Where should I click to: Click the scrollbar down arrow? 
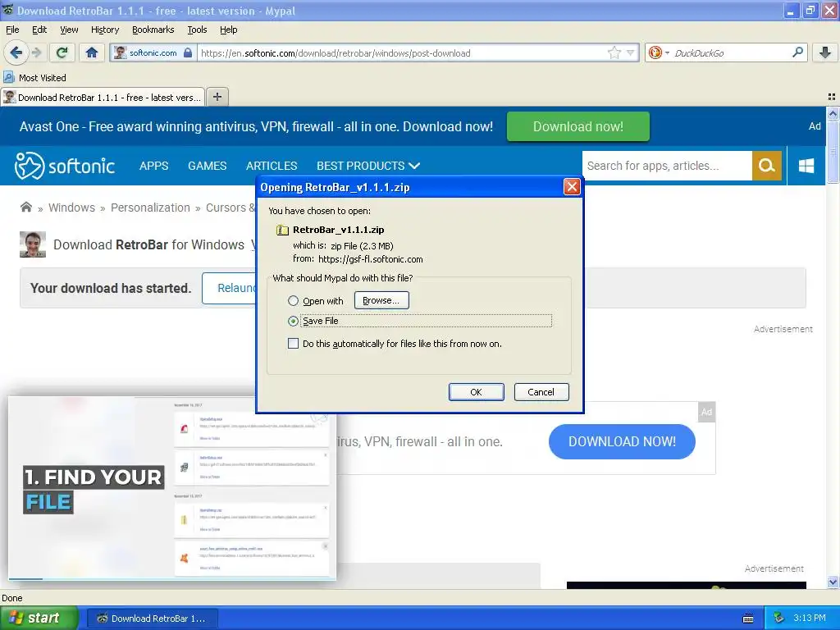click(x=833, y=582)
